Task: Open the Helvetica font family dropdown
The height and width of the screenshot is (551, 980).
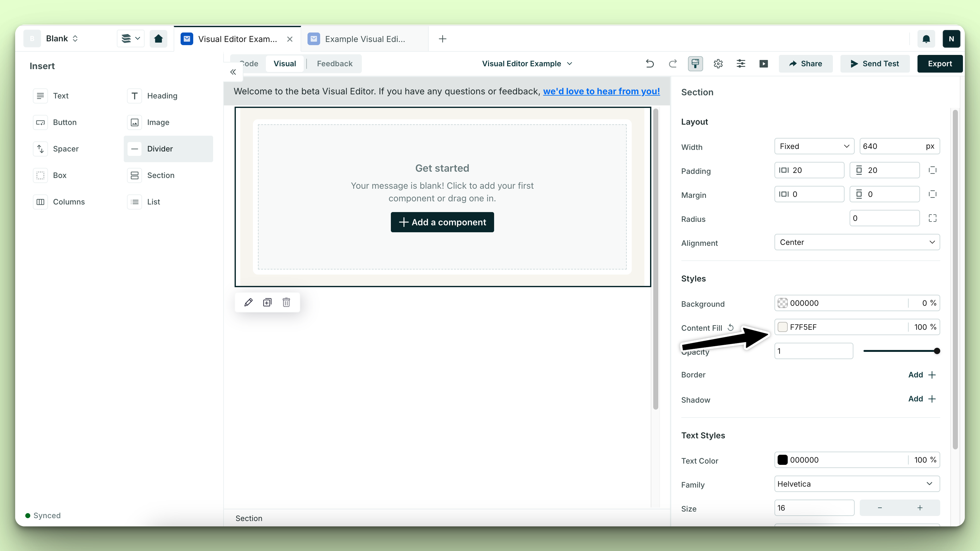Action: tap(857, 484)
